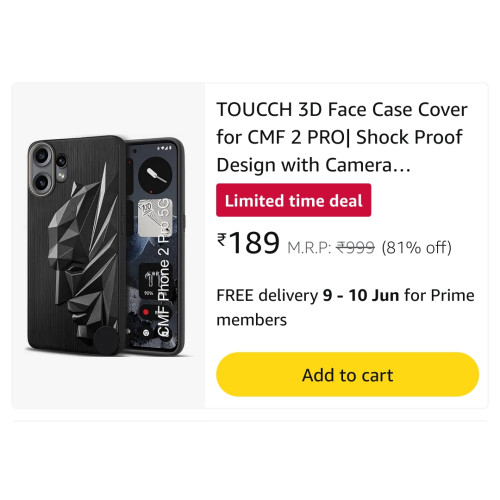The image size is (500, 500).
Task: Click the round accessory knob on the case
Action: tap(107, 340)
